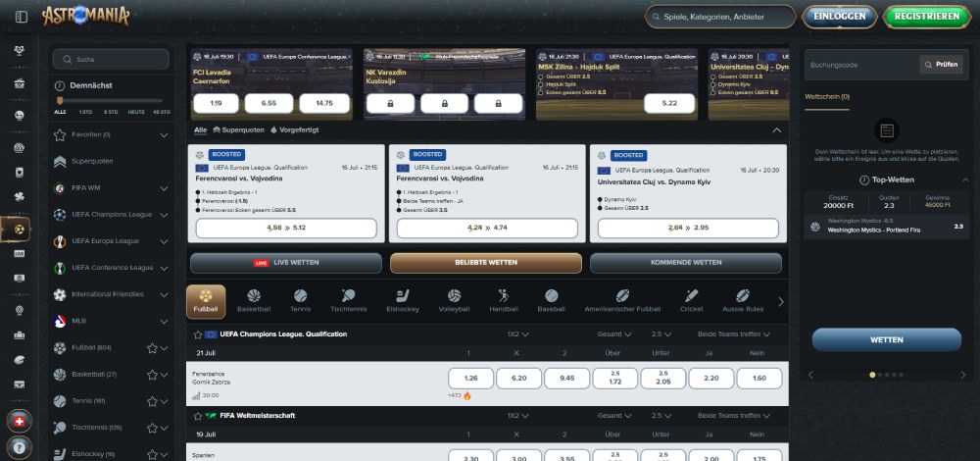The image size is (980, 461).
Task: Favorite the FIFA Weltmeisterschaft league star
Action: click(198, 416)
